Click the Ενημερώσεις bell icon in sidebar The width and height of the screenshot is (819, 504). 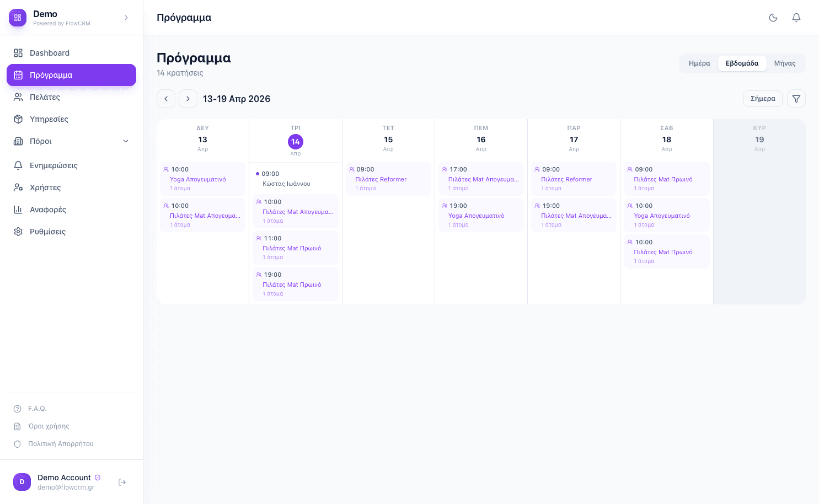pyautogui.click(x=18, y=165)
